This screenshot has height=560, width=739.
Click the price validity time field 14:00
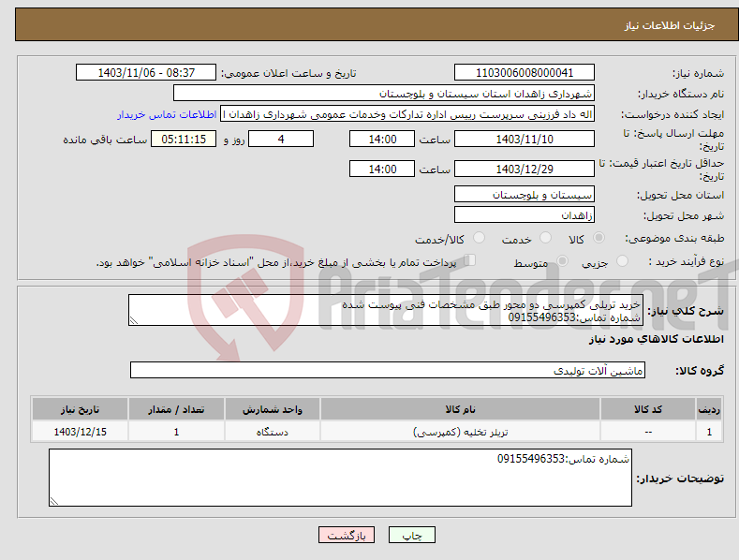click(x=382, y=169)
